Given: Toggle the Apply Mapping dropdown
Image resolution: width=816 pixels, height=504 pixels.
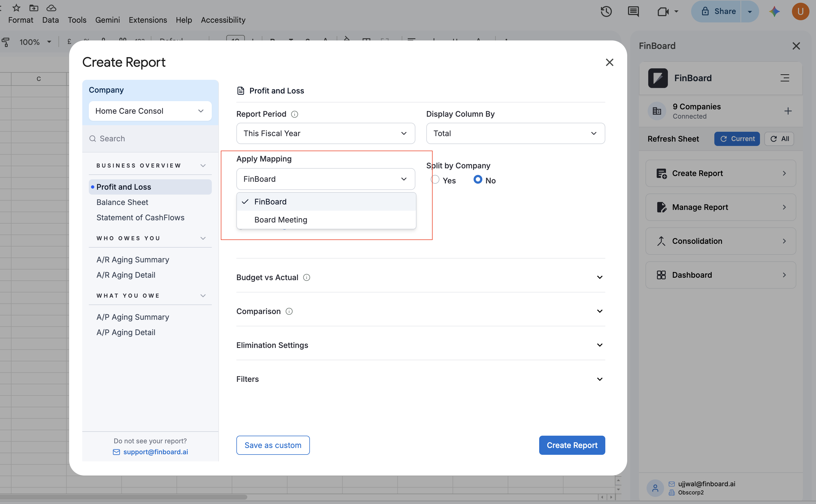Looking at the screenshot, I should (325, 179).
